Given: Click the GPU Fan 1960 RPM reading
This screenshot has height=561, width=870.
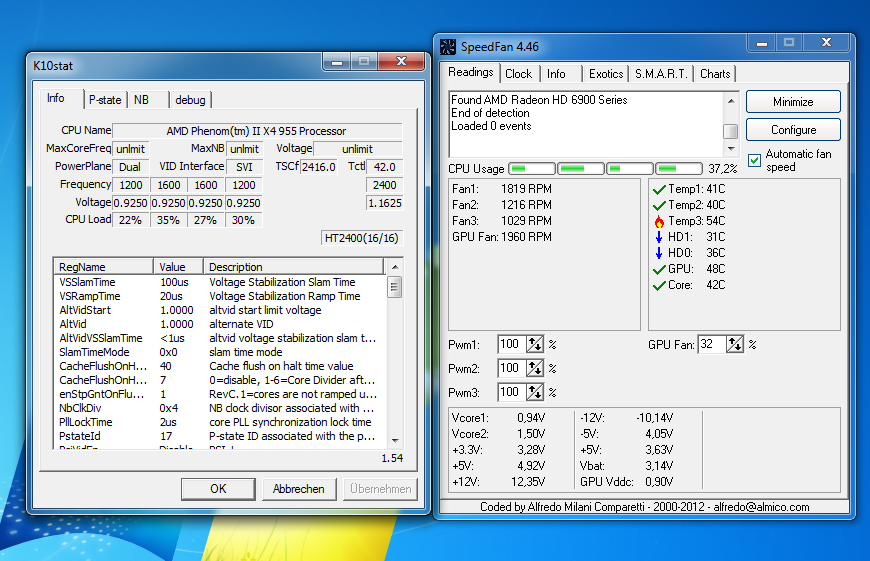Looking at the screenshot, I should click(502, 237).
